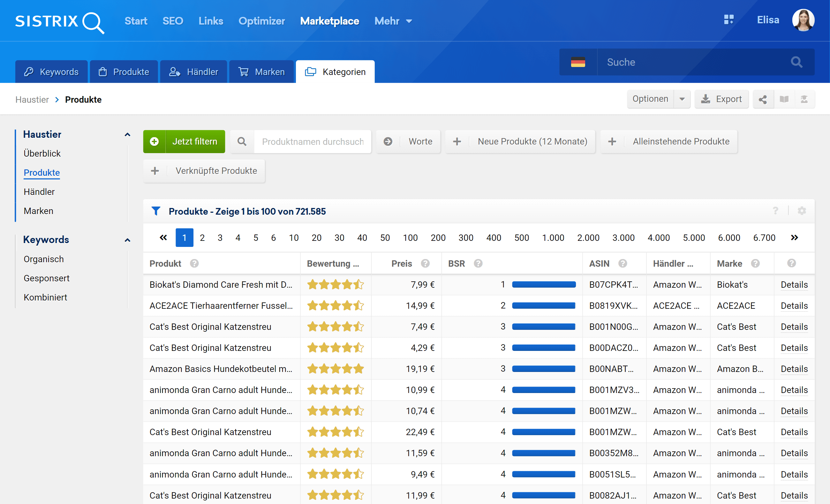This screenshot has height=504, width=830.
Task: Collapse the Haustier sidebar section
Action: pos(127,135)
